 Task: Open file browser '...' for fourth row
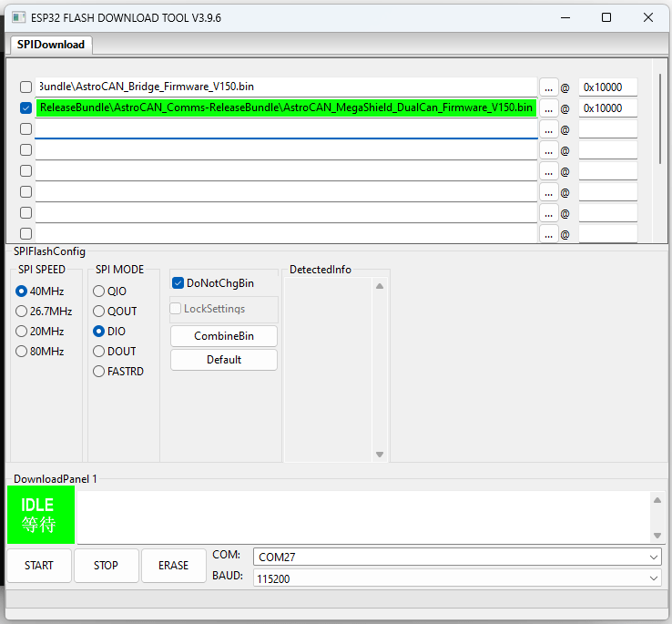[x=548, y=150]
